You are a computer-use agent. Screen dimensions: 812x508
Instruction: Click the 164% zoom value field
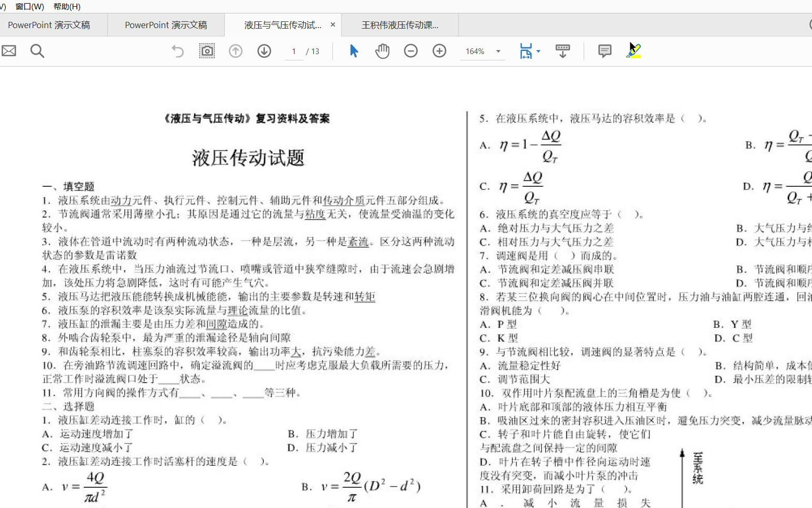click(x=475, y=52)
